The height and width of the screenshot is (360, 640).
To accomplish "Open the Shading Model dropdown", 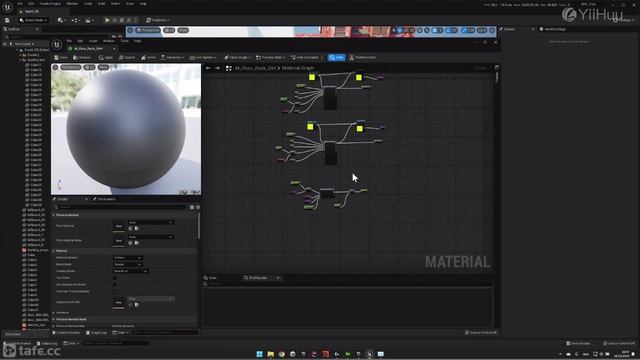I will point(131,271).
